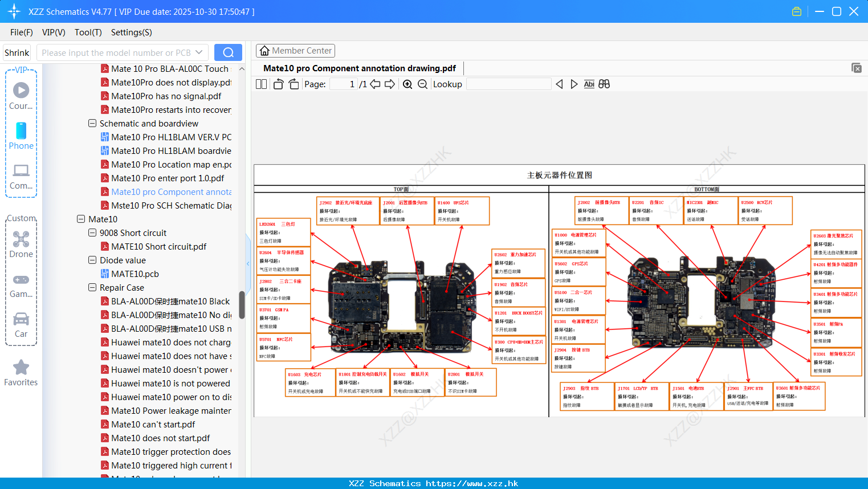
Task: Open the Member Center home button
Action: pyautogui.click(x=295, y=51)
